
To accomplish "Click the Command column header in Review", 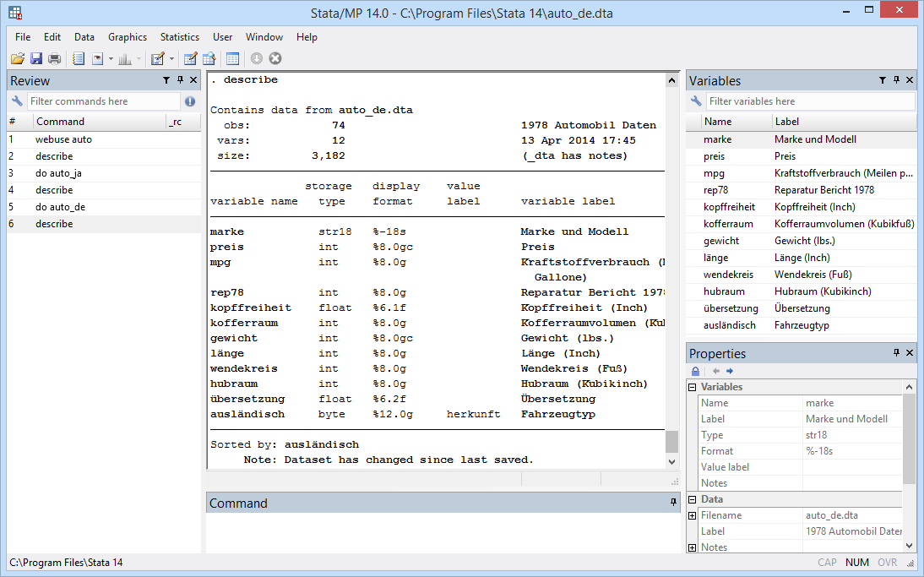I will pyautogui.click(x=99, y=122).
